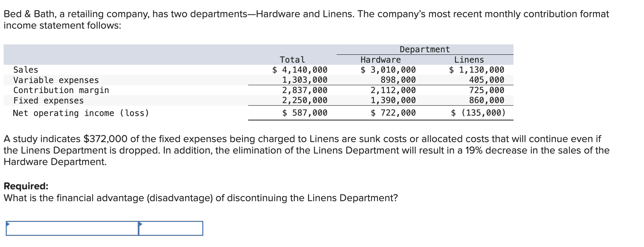Click the bold Required: heading
This screenshot has width=644, height=247.
pyautogui.click(x=26, y=186)
